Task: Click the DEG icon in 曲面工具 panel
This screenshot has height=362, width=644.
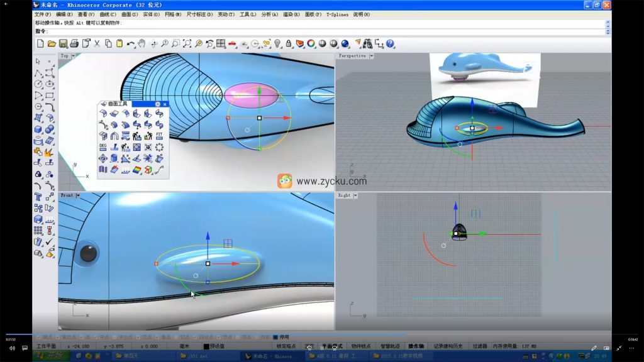Action: point(103,146)
